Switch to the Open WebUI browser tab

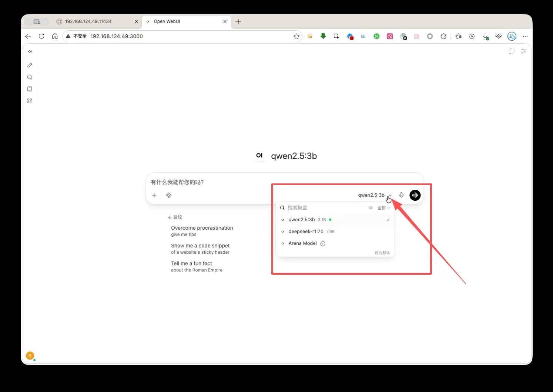(186, 21)
